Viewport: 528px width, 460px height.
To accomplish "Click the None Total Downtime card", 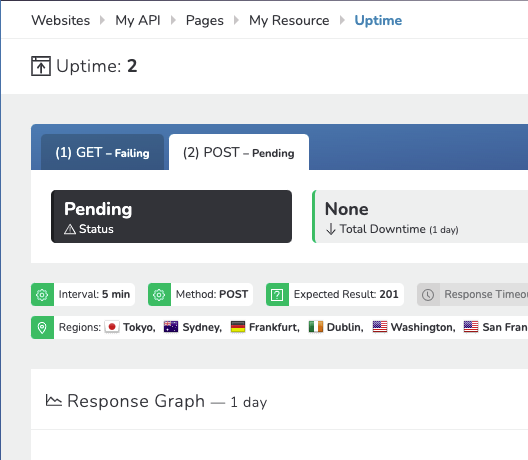I will (420, 216).
